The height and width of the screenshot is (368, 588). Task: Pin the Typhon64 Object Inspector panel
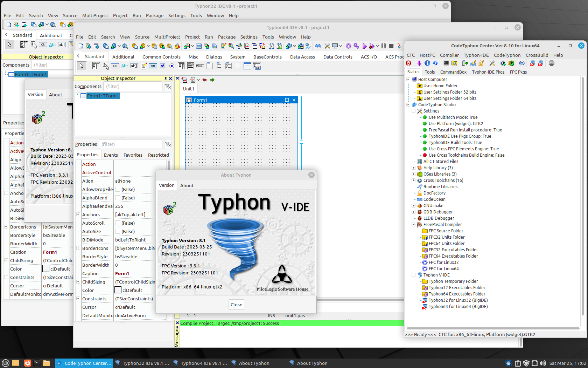click(x=166, y=79)
